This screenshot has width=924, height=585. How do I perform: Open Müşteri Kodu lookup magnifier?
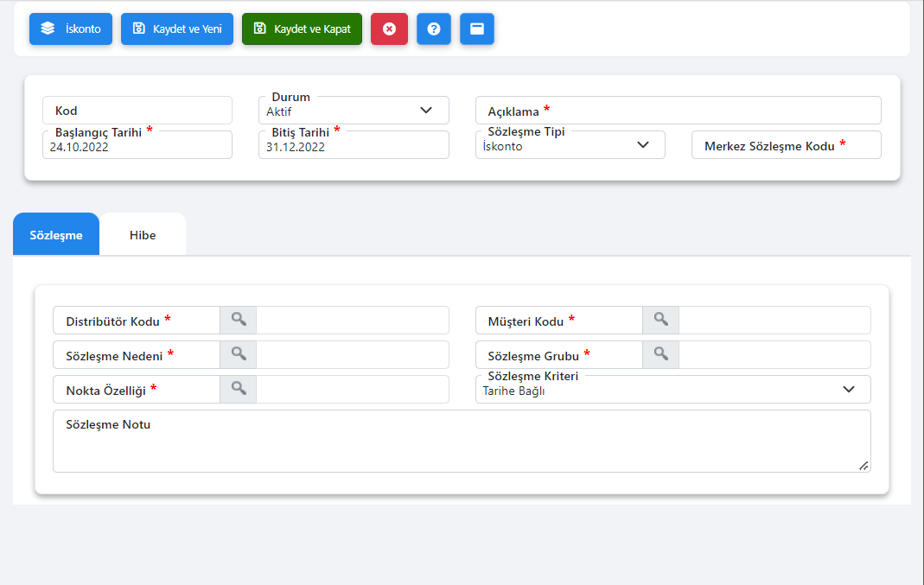[x=661, y=320]
